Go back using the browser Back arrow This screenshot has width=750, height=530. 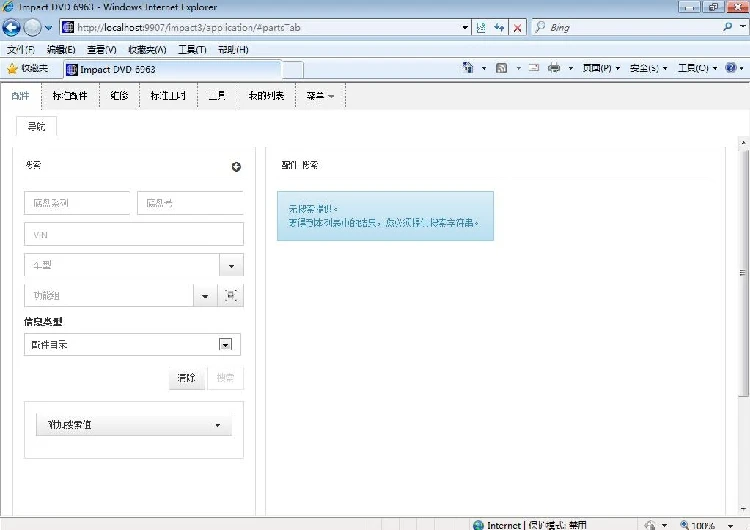(11, 27)
